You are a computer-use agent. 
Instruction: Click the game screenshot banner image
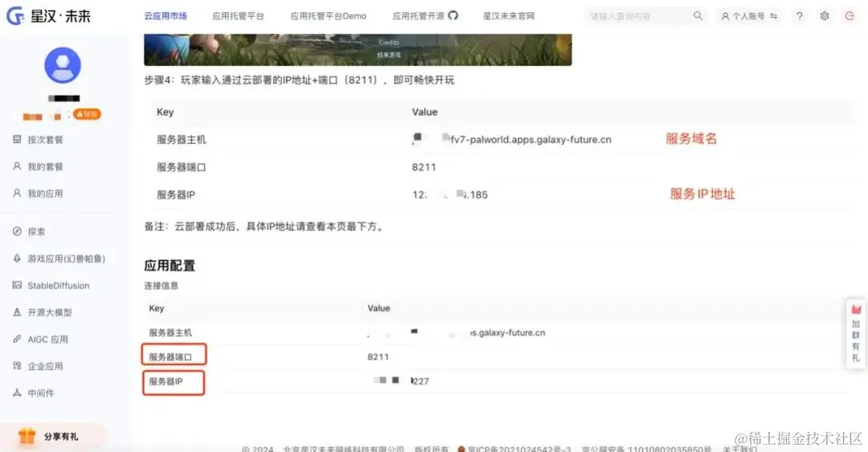(x=358, y=50)
